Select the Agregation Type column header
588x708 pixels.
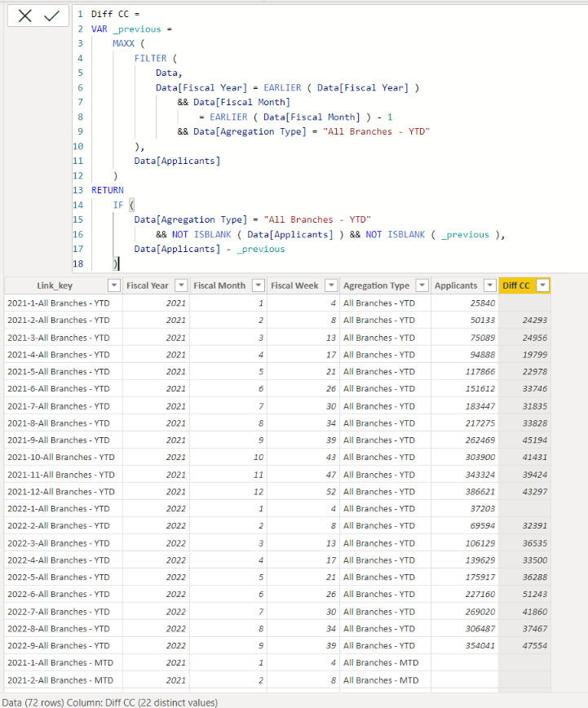point(376,285)
